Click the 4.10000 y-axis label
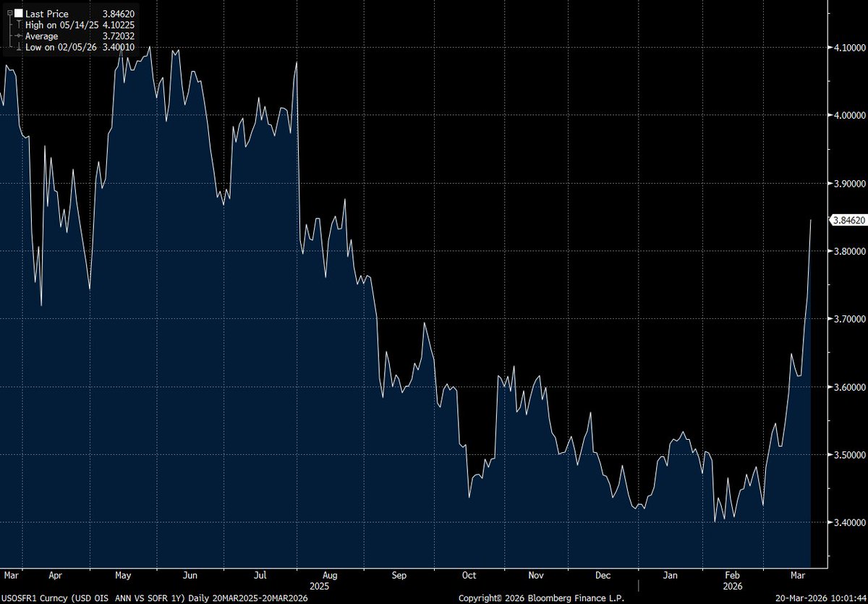Image resolution: width=868 pixels, height=604 pixels. point(849,47)
